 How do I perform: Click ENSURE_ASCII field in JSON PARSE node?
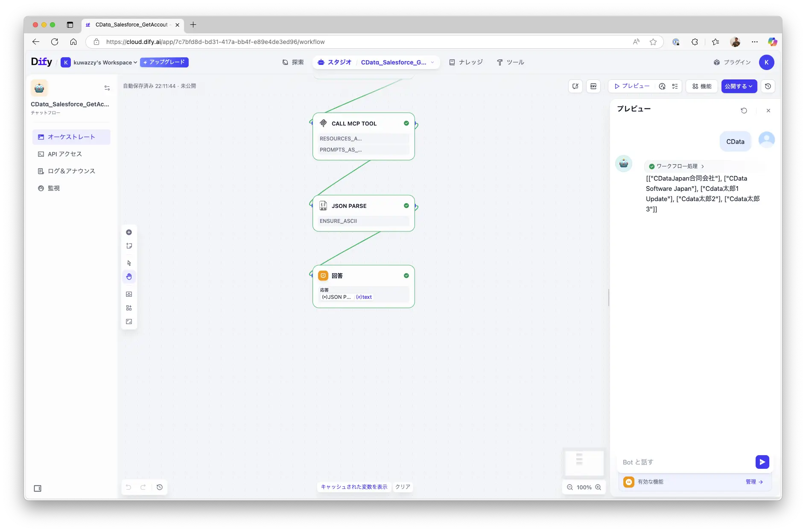pos(364,221)
